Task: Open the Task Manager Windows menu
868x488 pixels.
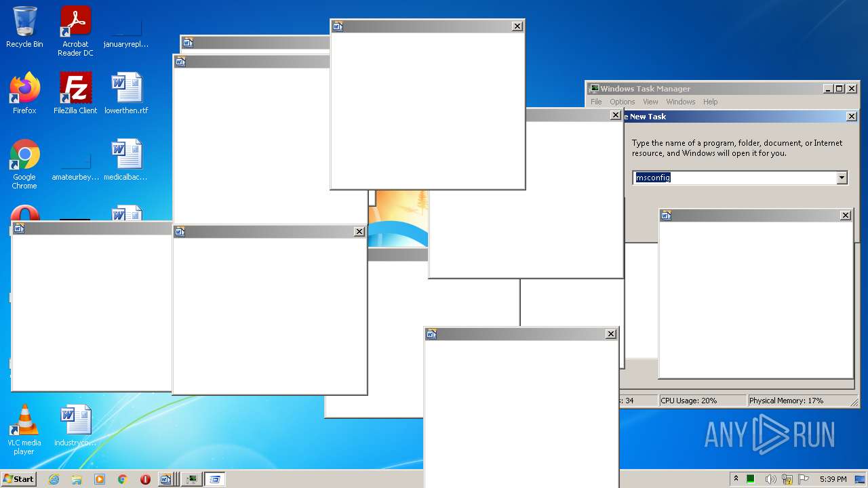Action: 680,102
